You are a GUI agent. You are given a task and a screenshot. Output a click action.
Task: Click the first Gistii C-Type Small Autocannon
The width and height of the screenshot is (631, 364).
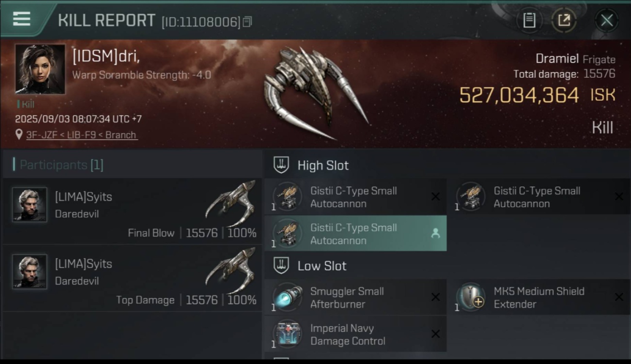[x=356, y=197]
